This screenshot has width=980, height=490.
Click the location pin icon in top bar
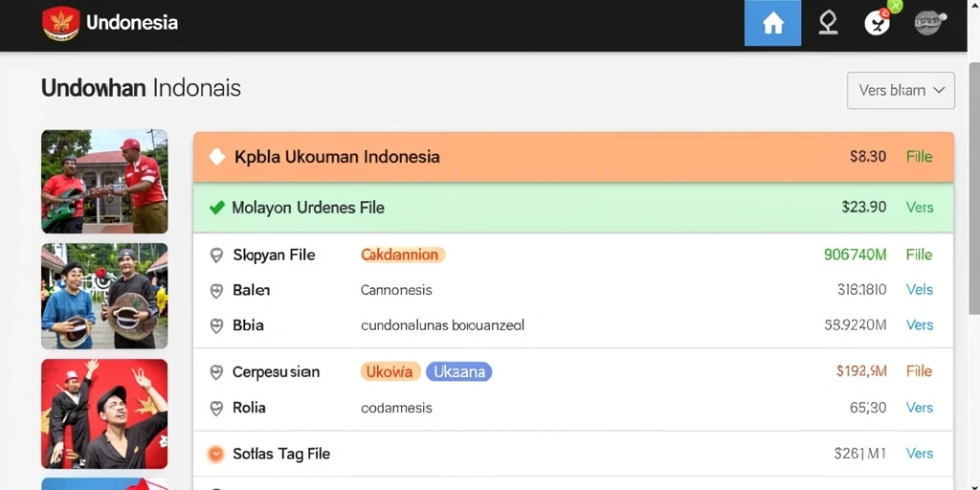tap(828, 23)
